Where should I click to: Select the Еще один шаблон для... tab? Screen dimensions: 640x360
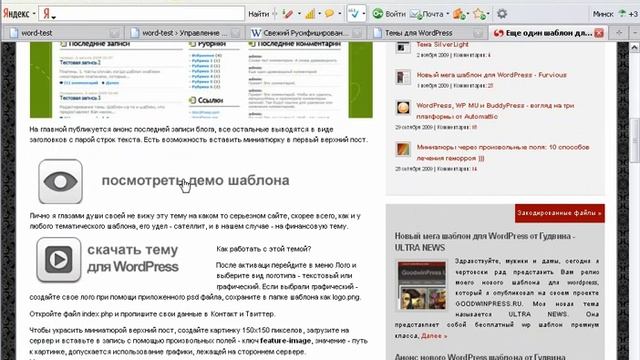point(549,33)
